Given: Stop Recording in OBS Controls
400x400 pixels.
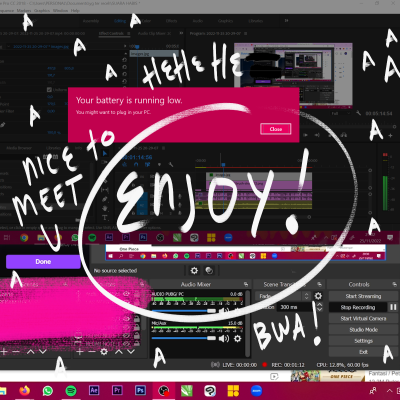Looking at the screenshot, I should tap(358, 307).
